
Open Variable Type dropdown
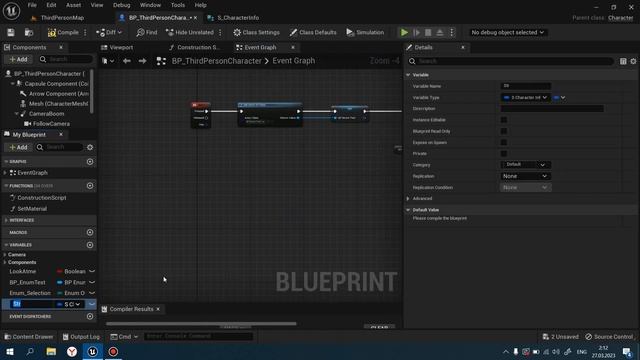coord(525,98)
